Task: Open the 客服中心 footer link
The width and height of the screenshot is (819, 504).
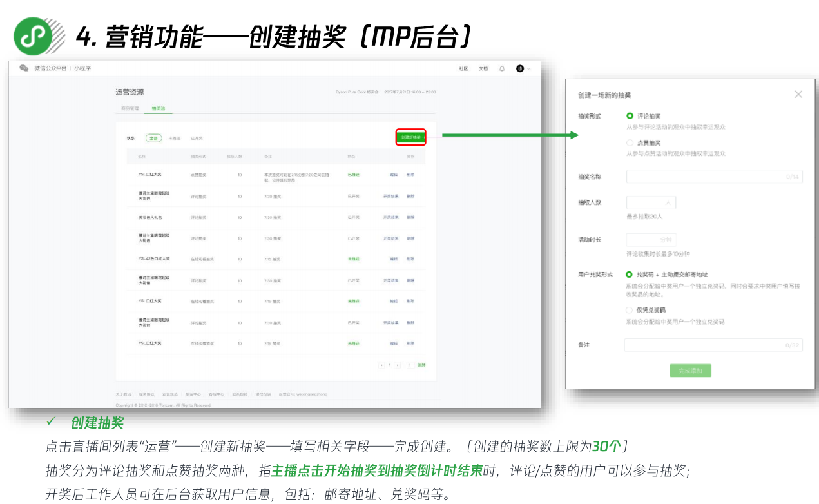Action: [217, 393]
